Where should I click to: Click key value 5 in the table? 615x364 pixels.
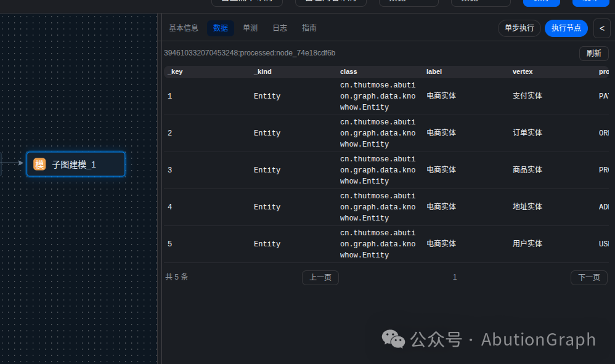170,244
